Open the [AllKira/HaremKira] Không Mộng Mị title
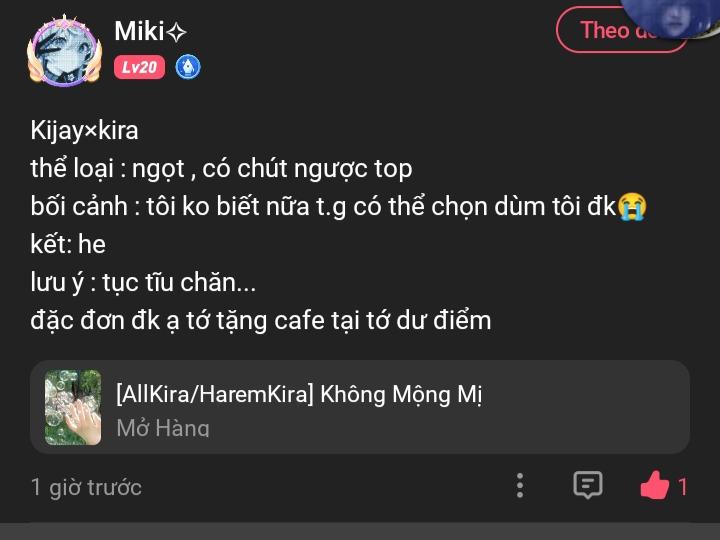720x540 pixels. tap(299, 394)
